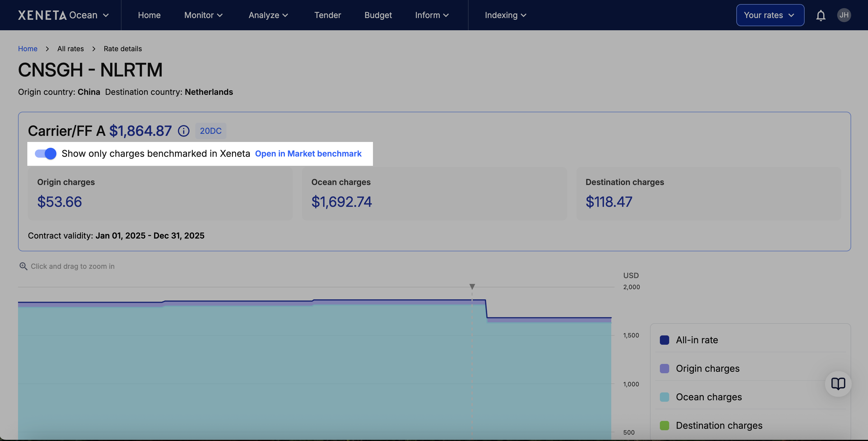The height and width of the screenshot is (441, 868).
Task: Open the notifications bell icon
Action: (x=821, y=15)
